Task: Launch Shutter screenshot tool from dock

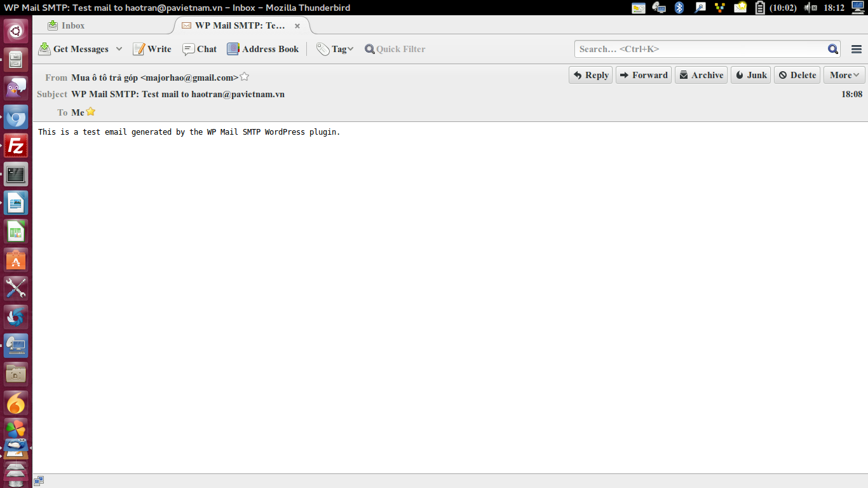Action: click(16, 317)
